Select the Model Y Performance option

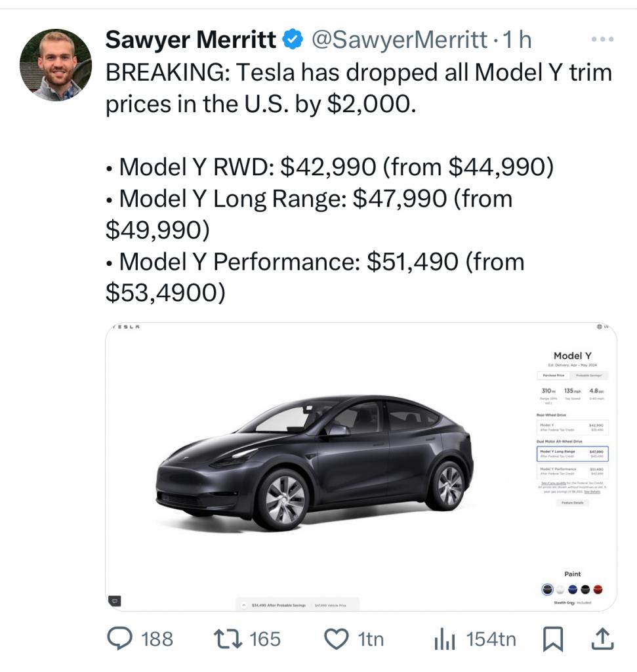coord(572,471)
